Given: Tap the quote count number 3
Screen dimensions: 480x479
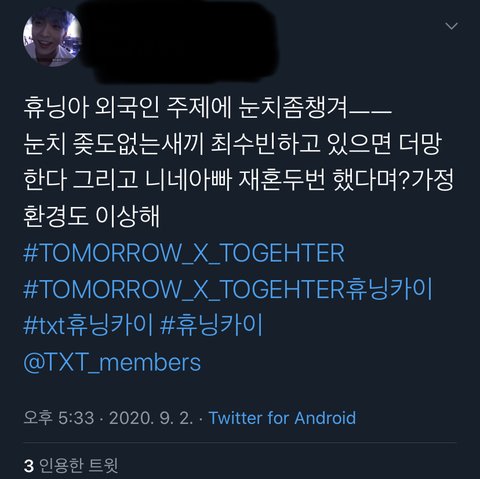Looking at the screenshot, I should click(29, 466).
